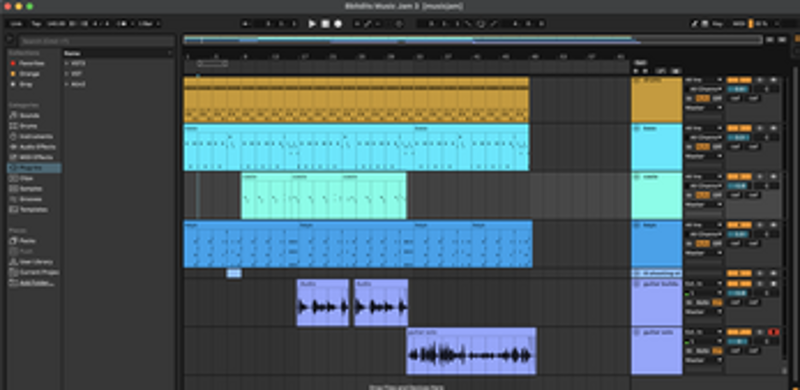Select the guitar solo audio clip

click(x=471, y=351)
